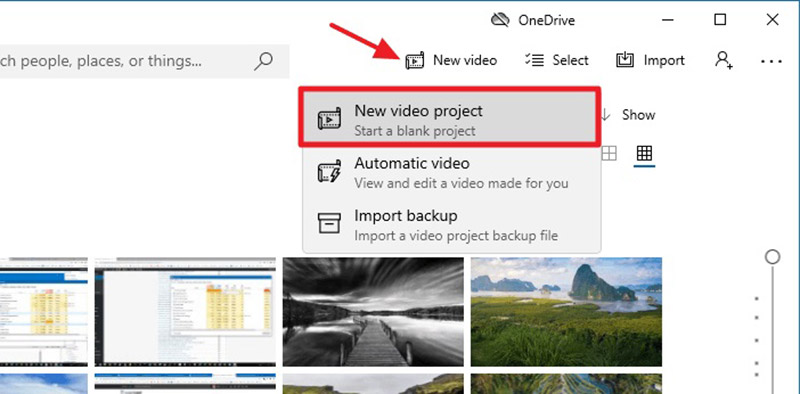Screen dimensions: 800x394
Task: Click the timeline scrubber handle on right
Action: pyautogui.click(x=772, y=257)
